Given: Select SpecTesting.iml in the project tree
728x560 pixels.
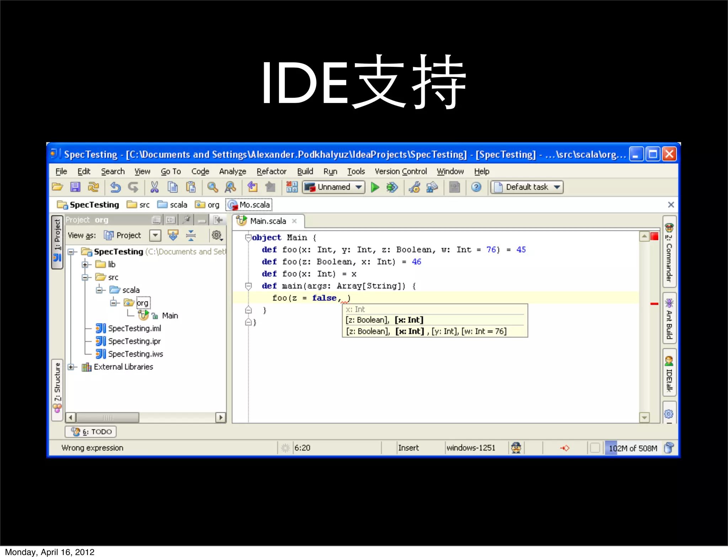Looking at the screenshot, I should tap(134, 328).
